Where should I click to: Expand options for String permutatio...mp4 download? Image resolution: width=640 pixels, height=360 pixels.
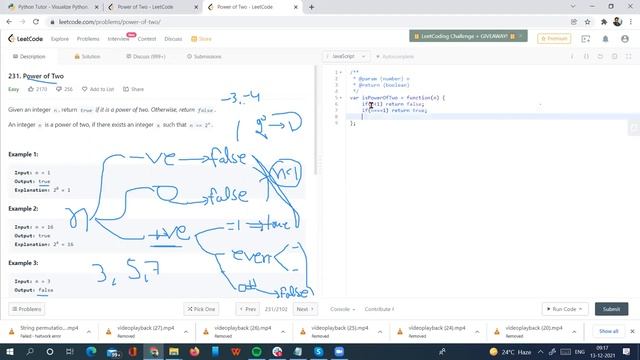pyautogui.click(x=89, y=332)
